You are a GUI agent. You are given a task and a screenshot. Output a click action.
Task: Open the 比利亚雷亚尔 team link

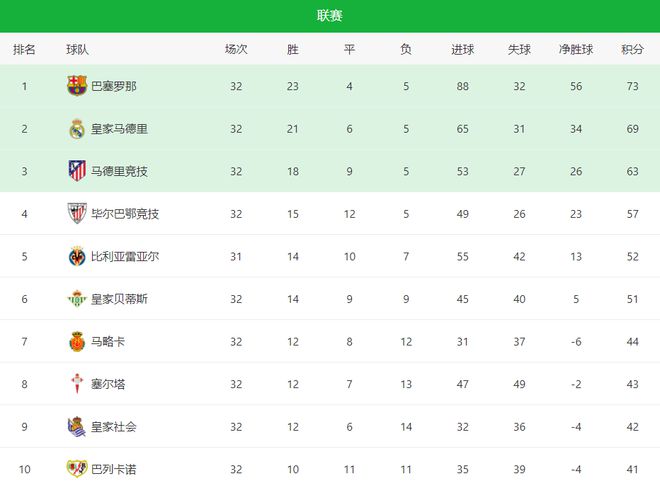[125, 257]
